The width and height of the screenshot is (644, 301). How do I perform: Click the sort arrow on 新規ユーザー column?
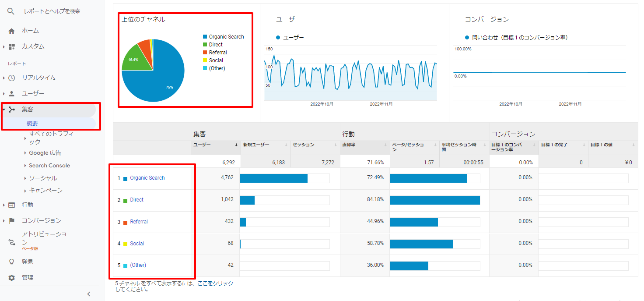[286, 145]
